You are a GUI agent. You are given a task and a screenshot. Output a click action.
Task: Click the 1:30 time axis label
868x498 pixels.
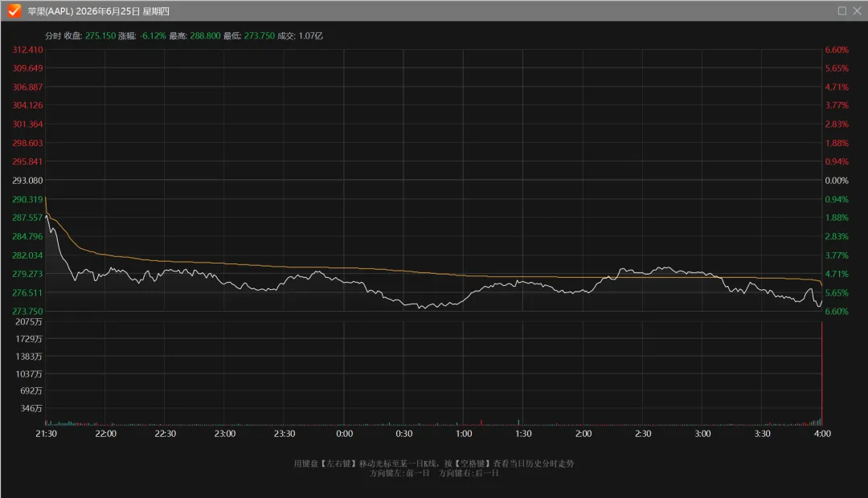(x=524, y=434)
